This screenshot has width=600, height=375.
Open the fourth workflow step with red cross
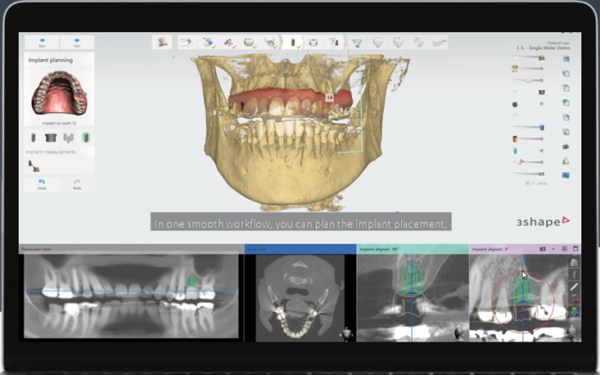pos(229,42)
